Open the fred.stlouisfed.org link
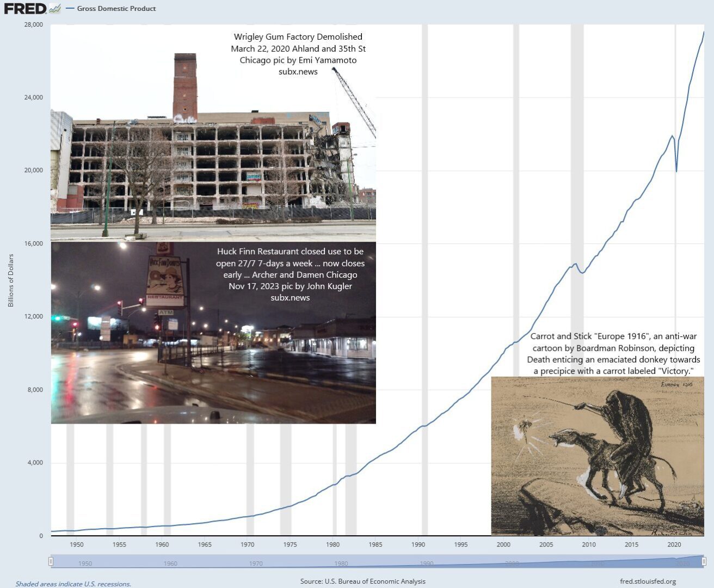The height and width of the screenshot is (588, 714). (x=648, y=581)
